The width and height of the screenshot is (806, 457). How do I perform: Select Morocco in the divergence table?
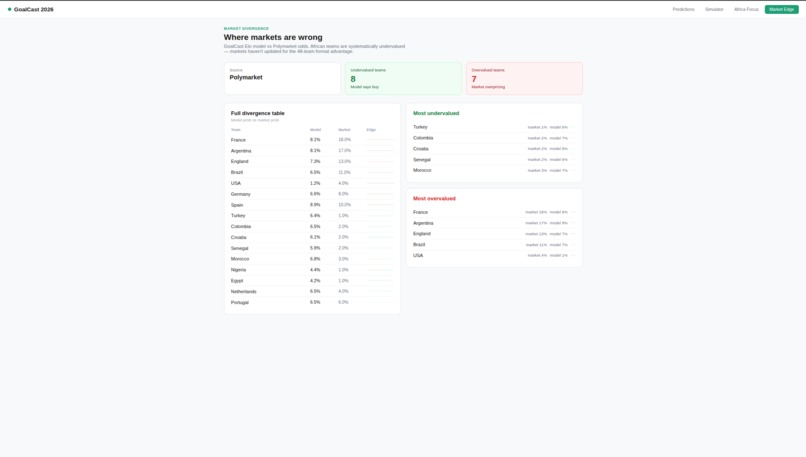[x=312, y=259]
